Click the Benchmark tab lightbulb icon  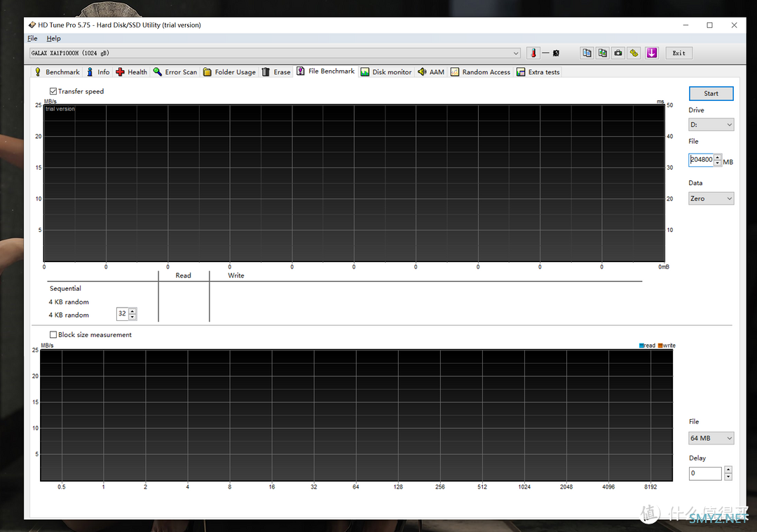(x=38, y=72)
